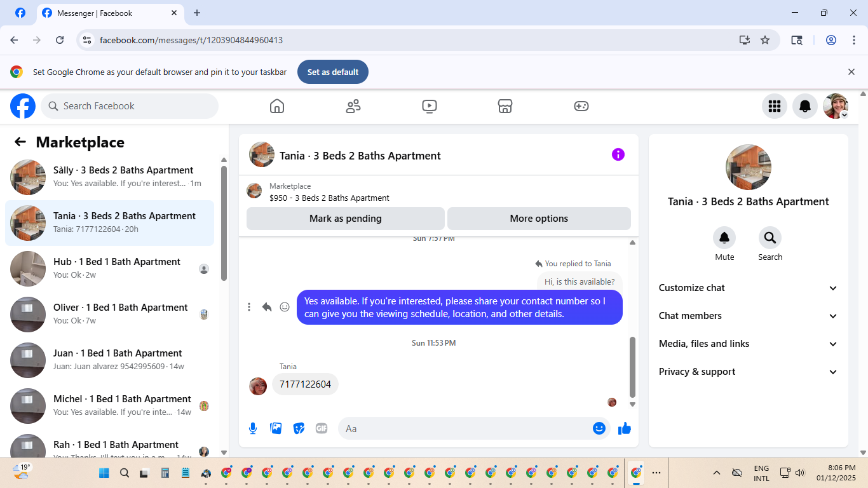Open the Hub 1 Bed 1 Bath conversation
Screen dimensions: 868x488
pyautogui.click(x=109, y=269)
